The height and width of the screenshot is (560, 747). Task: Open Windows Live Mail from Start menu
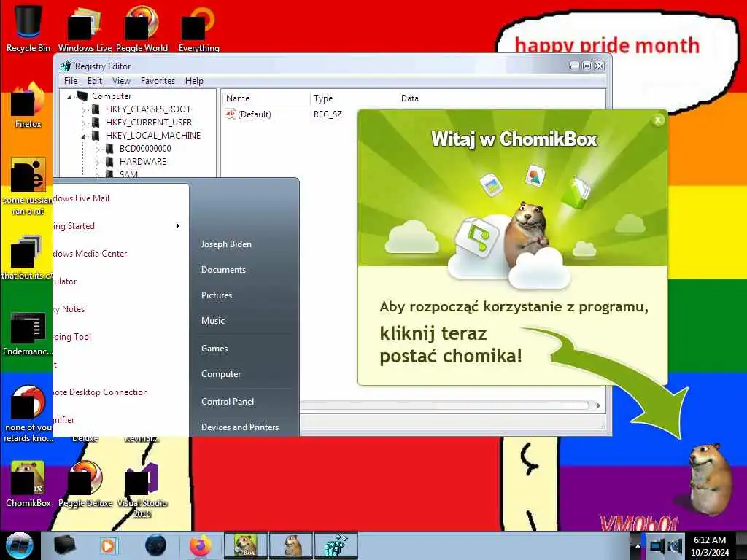[x=120, y=198]
